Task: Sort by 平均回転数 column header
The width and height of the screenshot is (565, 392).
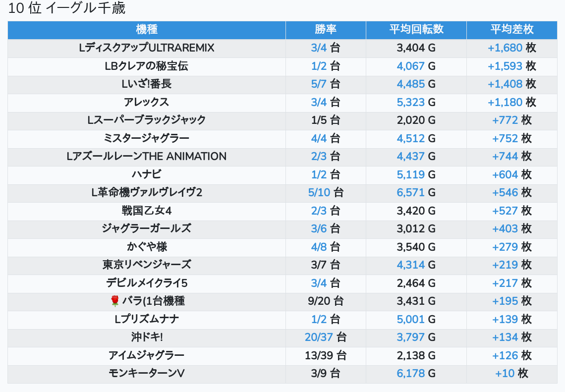Action: pos(416,29)
